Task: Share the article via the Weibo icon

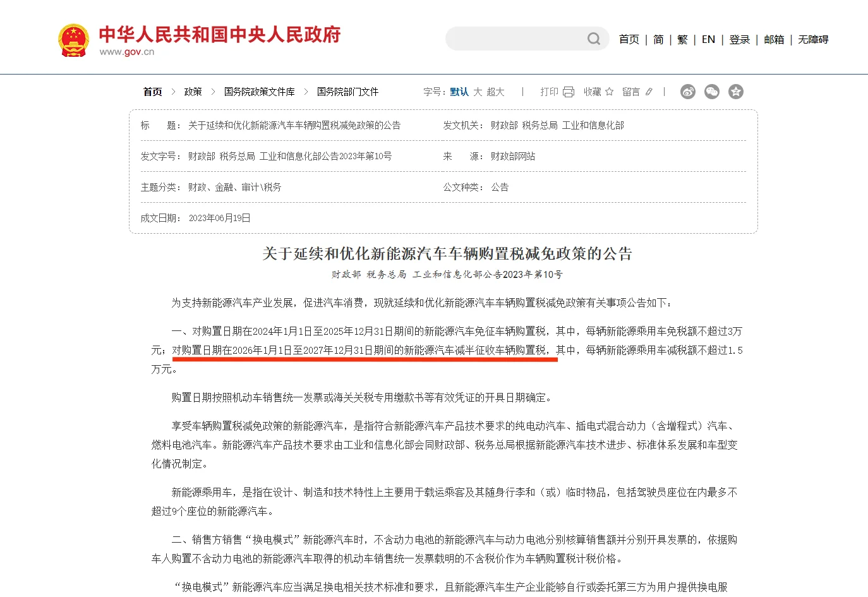Action: coord(687,92)
